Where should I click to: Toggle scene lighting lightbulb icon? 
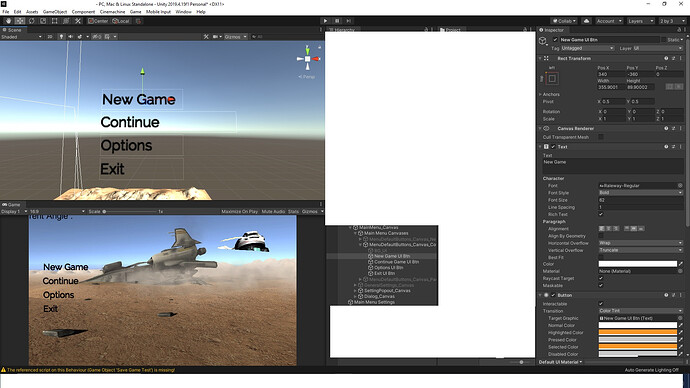(61, 37)
